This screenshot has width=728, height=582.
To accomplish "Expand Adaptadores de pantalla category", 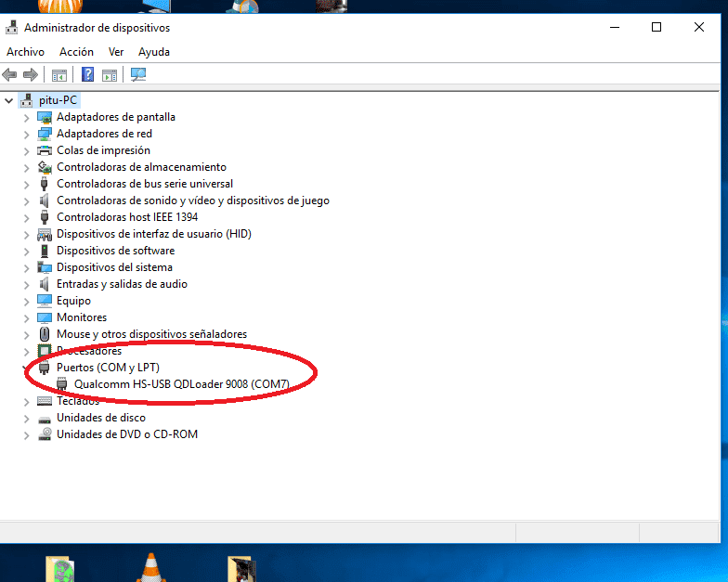I will [x=26, y=118].
